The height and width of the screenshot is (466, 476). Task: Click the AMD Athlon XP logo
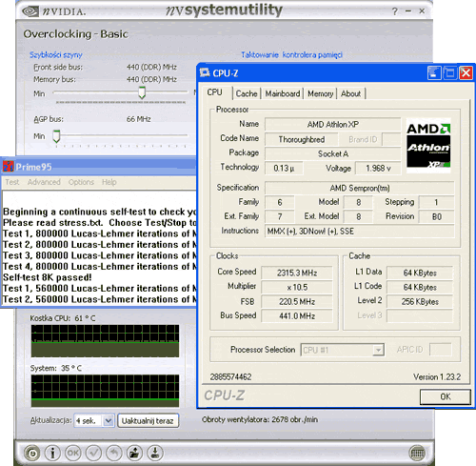click(x=428, y=145)
